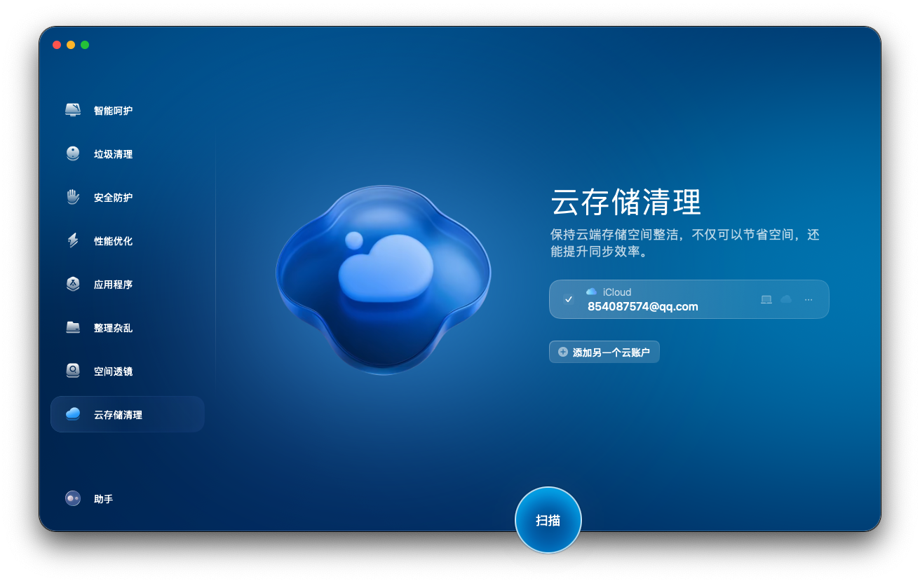
Task: Switch to the 应用程序 module
Action: 112,285
